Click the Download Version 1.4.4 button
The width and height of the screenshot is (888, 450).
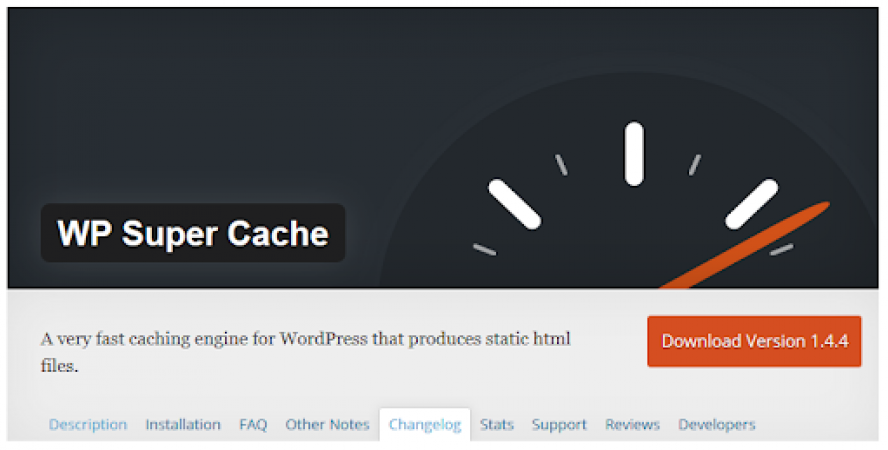coord(754,341)
